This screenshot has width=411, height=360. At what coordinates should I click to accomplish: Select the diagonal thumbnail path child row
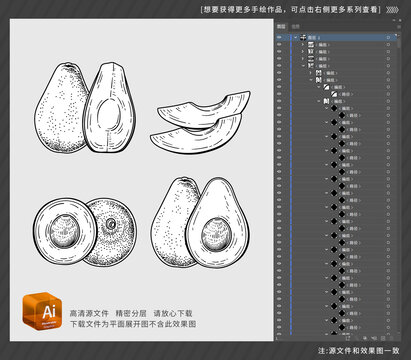[x=337, y=94]
